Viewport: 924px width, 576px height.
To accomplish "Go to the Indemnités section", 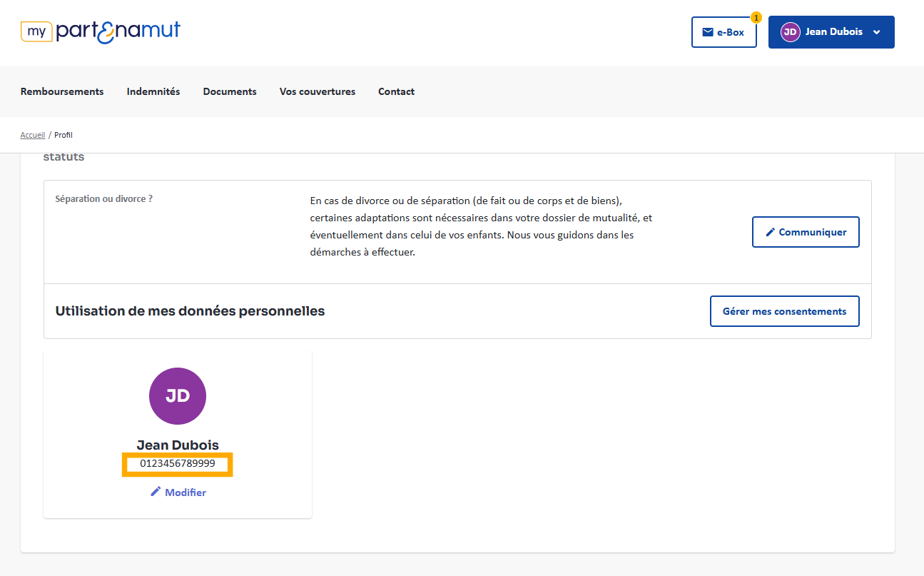I will point(153,91).
